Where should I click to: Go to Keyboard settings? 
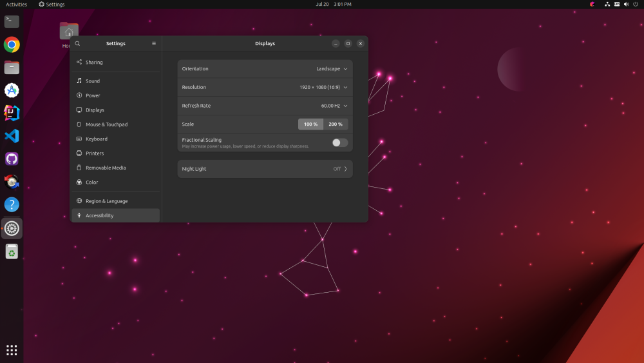(x=116, y=139)
